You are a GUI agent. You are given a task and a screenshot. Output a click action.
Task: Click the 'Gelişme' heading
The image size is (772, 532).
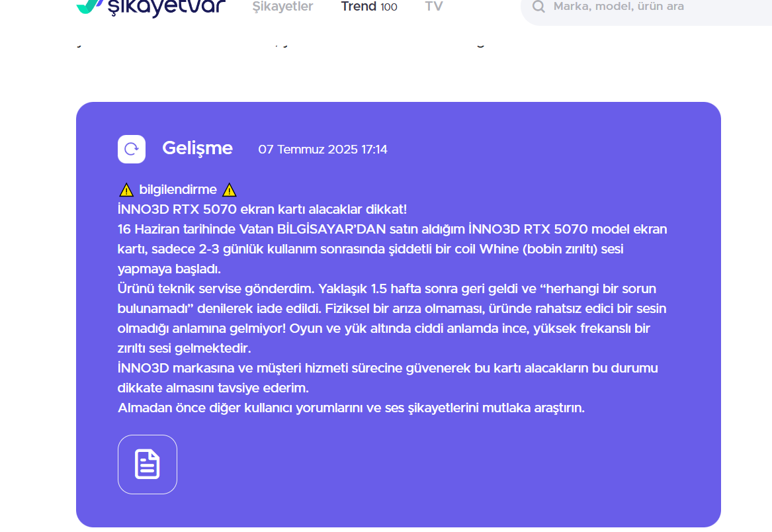click(197, 148)
